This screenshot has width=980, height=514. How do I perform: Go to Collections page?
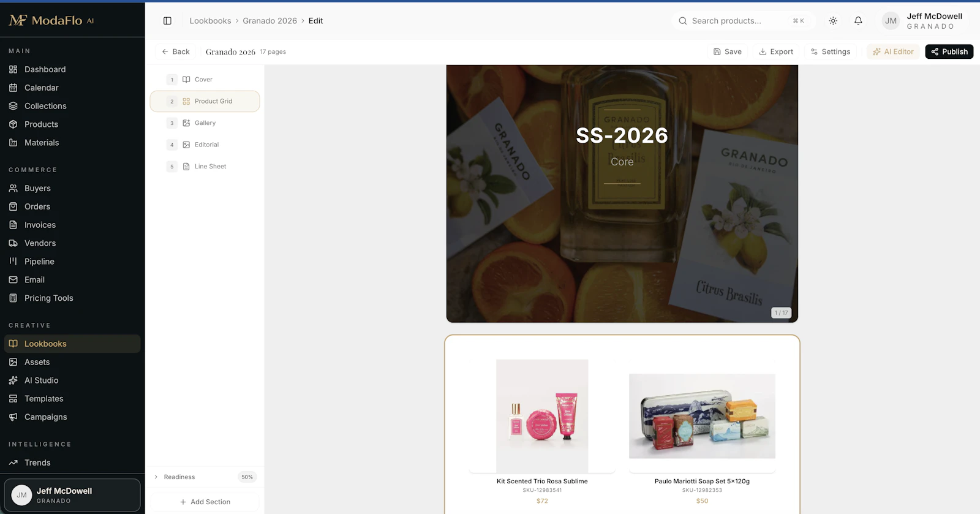coord(72,106)
